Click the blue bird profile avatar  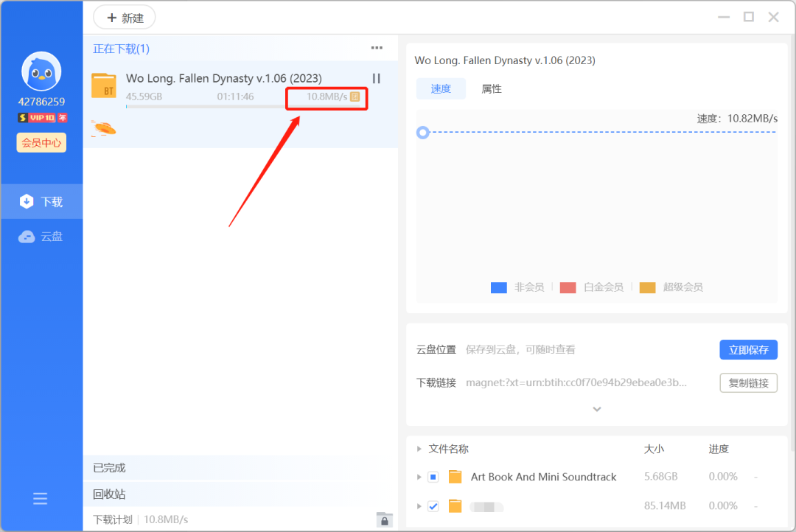pos(41,71)
